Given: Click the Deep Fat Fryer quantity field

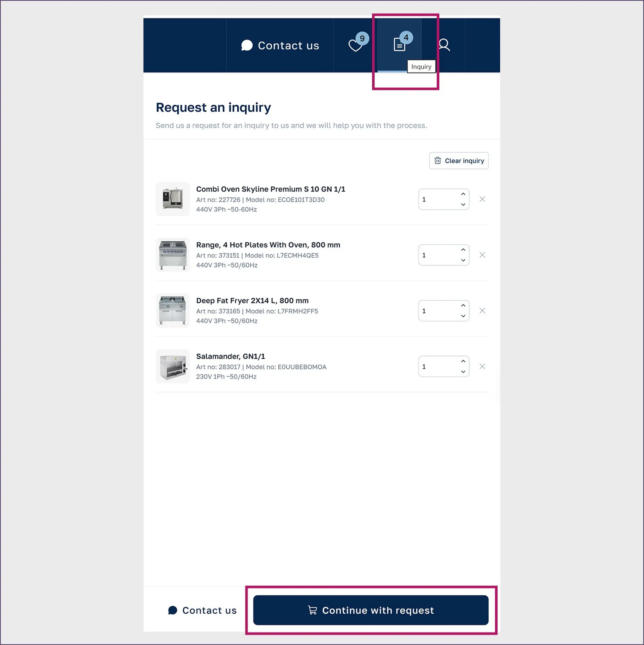Looking at the screenshot, I should coord(443,311).
